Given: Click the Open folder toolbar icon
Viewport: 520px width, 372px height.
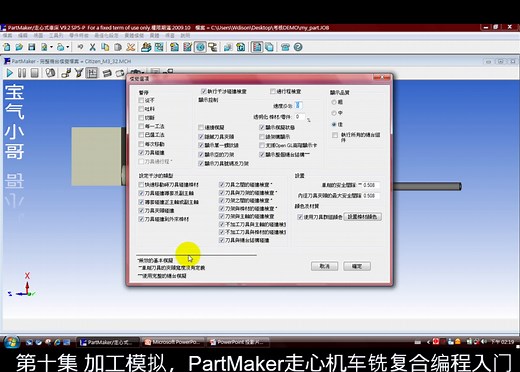Looking at the screenshot, I should pos(19,47).
